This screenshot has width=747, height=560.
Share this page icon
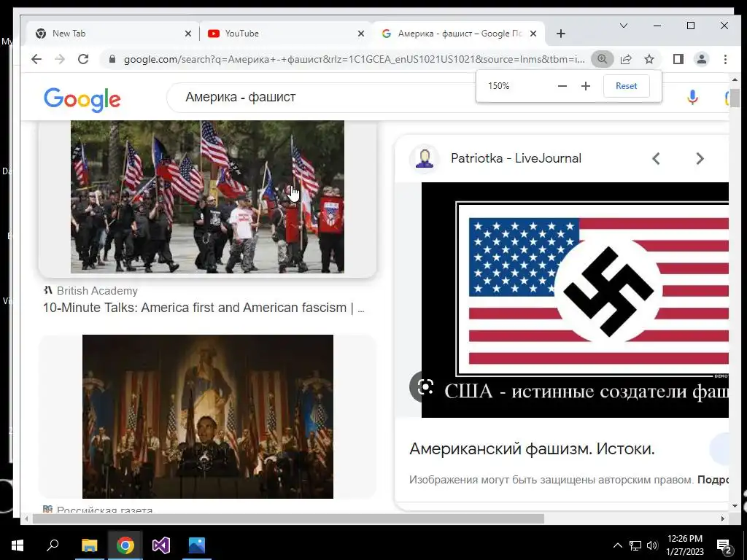tap(626, 59)
